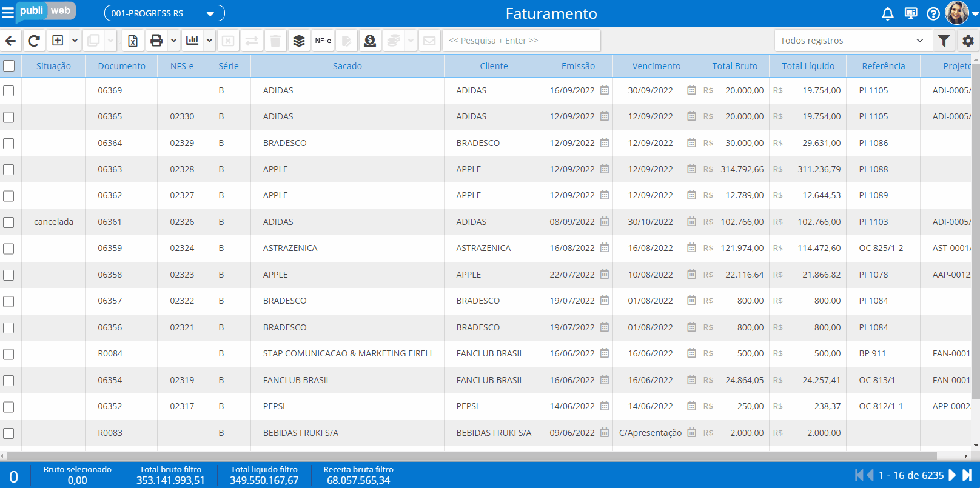Click the disabled delete trash icon
Screen dimensions: 980x488
pos(275,41)
